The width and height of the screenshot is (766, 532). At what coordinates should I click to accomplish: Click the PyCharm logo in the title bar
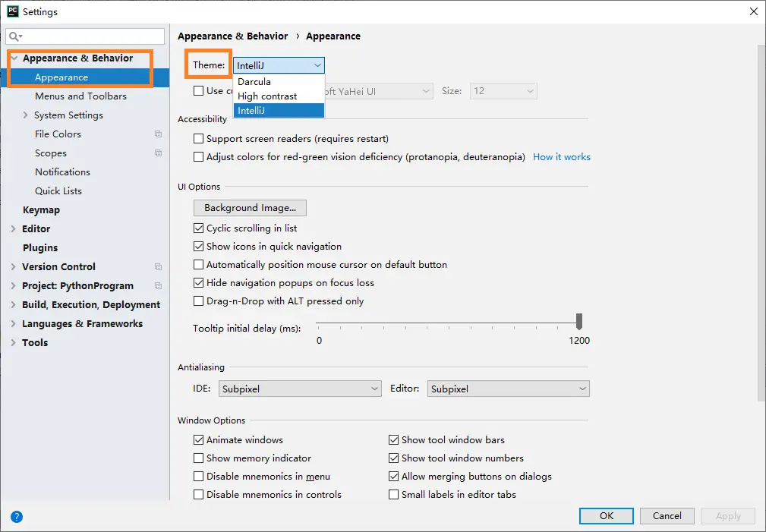click(x=13, y=11)
